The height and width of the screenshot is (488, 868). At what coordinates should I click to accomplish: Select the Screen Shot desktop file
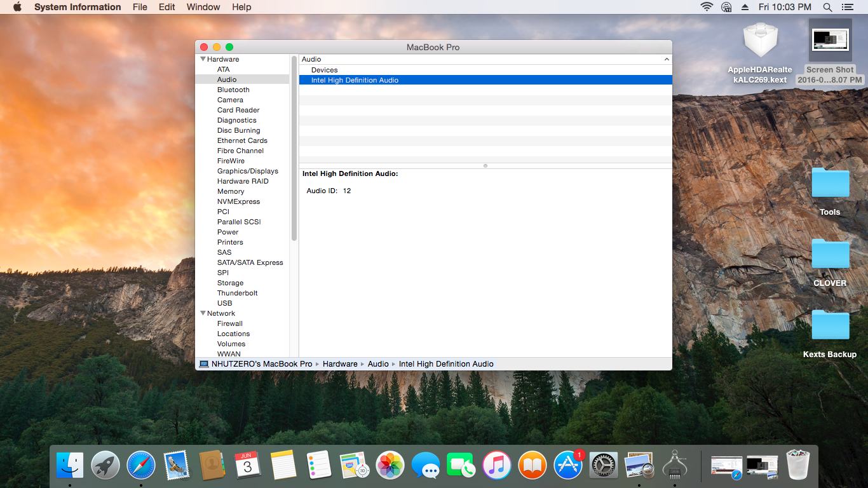pyautogui.click(x=830, y=51)
